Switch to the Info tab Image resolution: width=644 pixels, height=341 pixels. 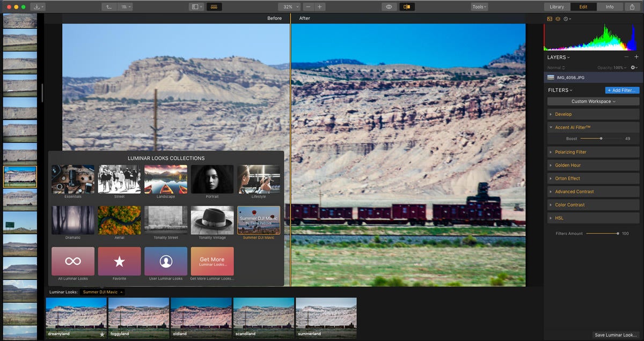click(610, 7)
